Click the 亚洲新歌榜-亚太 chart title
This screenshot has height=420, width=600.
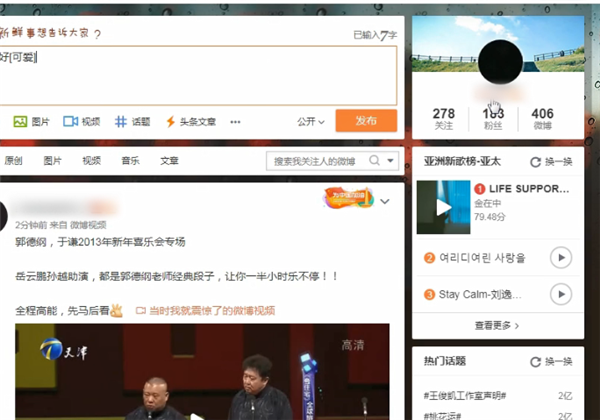click(x=462, y=161)
